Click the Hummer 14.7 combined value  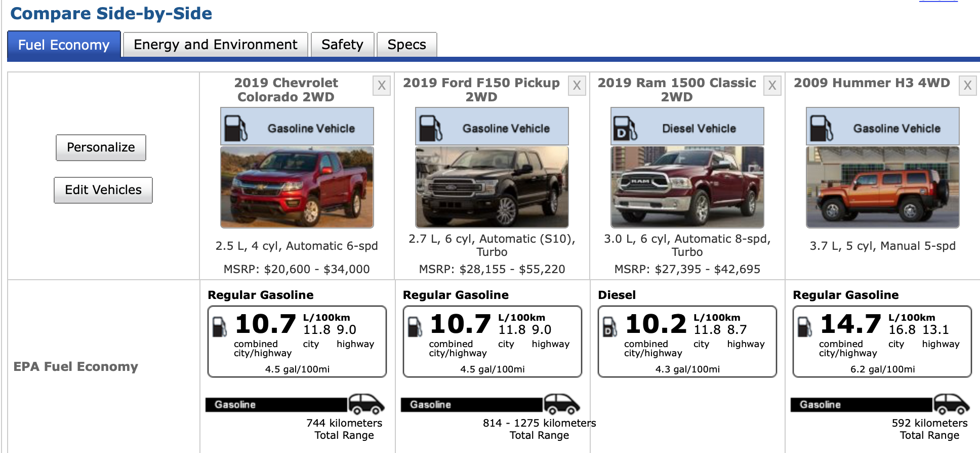click(x=851, y=324)
